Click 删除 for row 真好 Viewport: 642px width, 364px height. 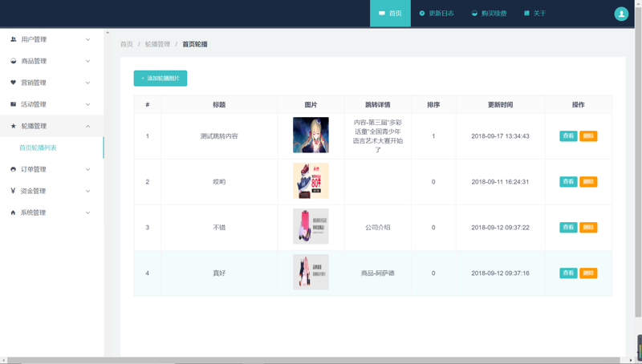pyautogui.click(x=588, y=273)
